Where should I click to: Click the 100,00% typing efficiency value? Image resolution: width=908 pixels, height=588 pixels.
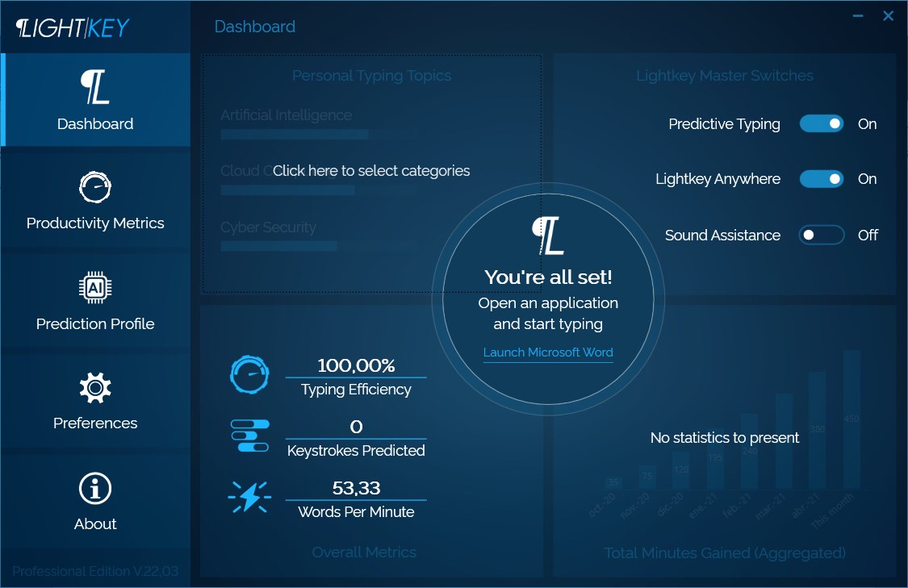356,365
